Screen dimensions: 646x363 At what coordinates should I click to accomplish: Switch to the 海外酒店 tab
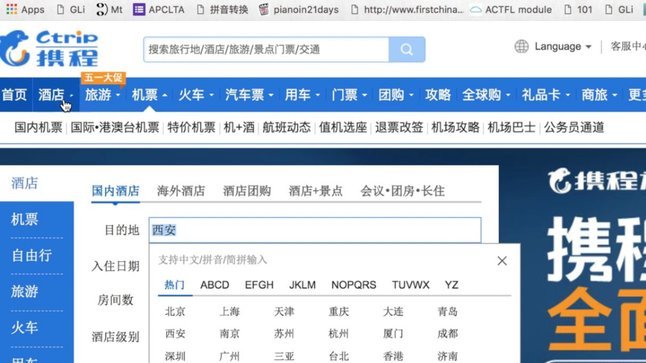[x=181, y=191]
